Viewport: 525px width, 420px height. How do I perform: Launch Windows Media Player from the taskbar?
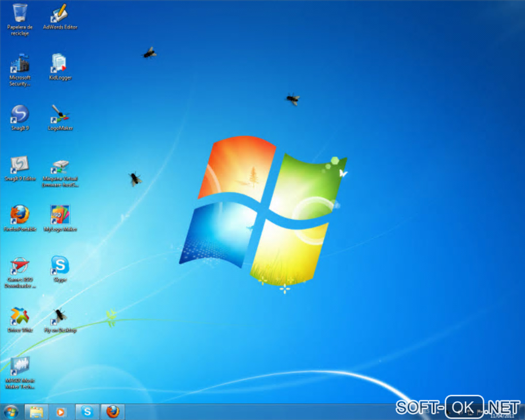coord(61,412)
